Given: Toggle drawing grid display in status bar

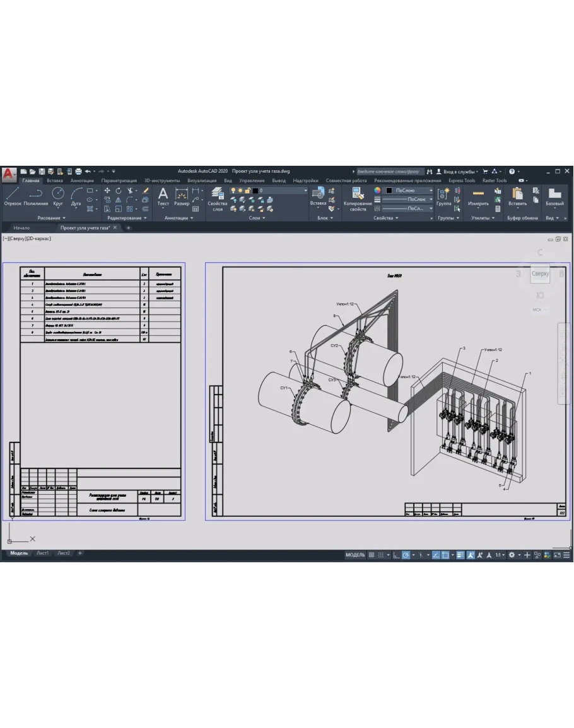Looking at the screenshot, I should pyautogui.click(x=372, y=555).
